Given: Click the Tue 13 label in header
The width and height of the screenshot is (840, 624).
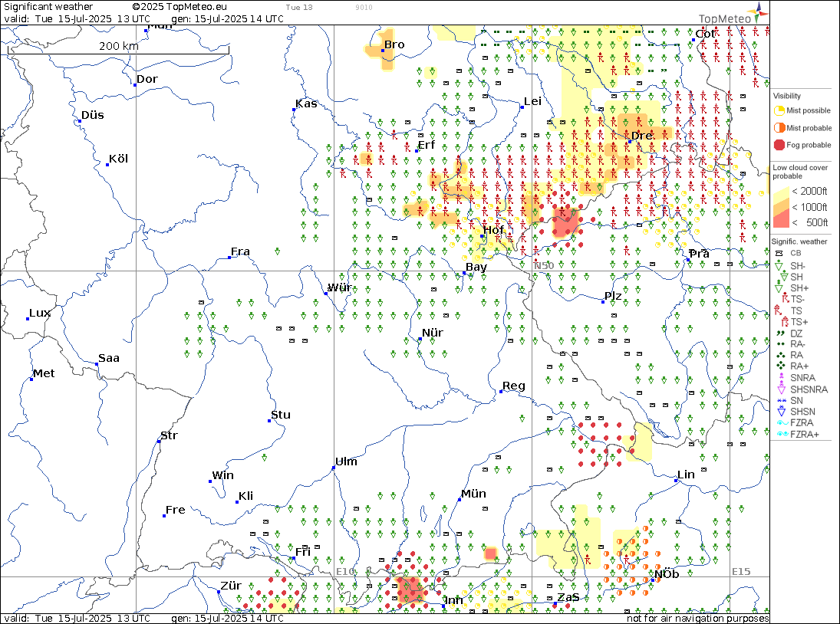Looking at the screenshot, I should pyautogui.click(x=299, y=8).
